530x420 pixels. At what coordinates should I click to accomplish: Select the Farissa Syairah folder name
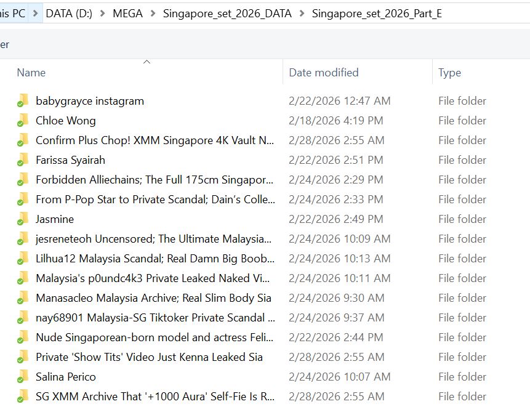[70, 160]
